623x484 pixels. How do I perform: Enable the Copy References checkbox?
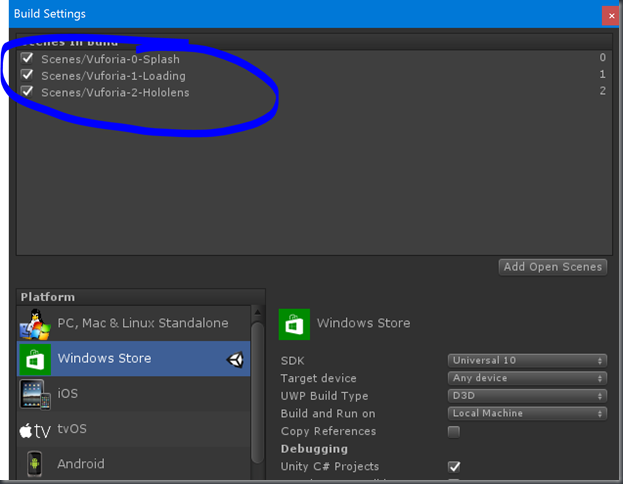(454, 432)
